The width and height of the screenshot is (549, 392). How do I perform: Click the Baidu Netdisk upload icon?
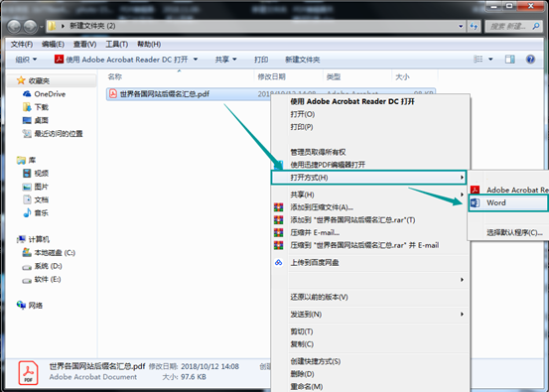click(x=278, y=263)
